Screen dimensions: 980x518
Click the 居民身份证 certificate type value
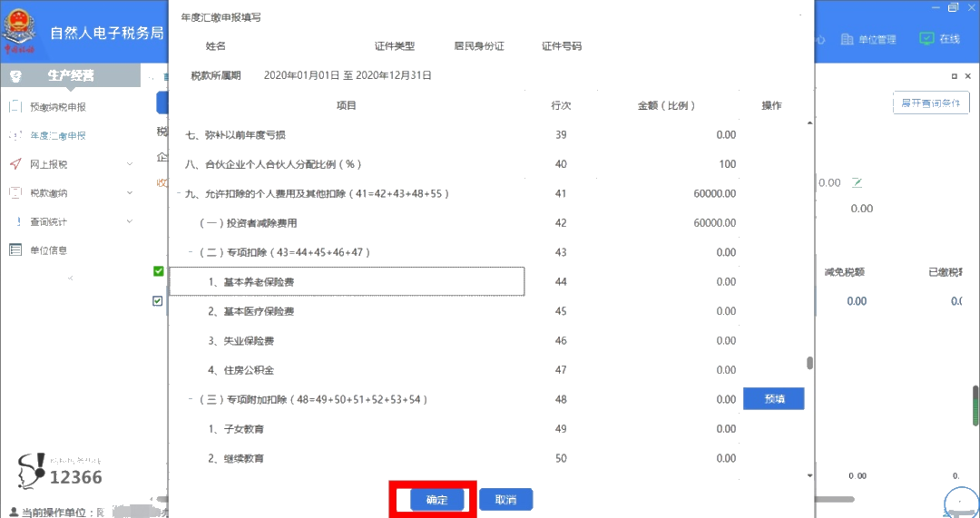coord(479,46)
